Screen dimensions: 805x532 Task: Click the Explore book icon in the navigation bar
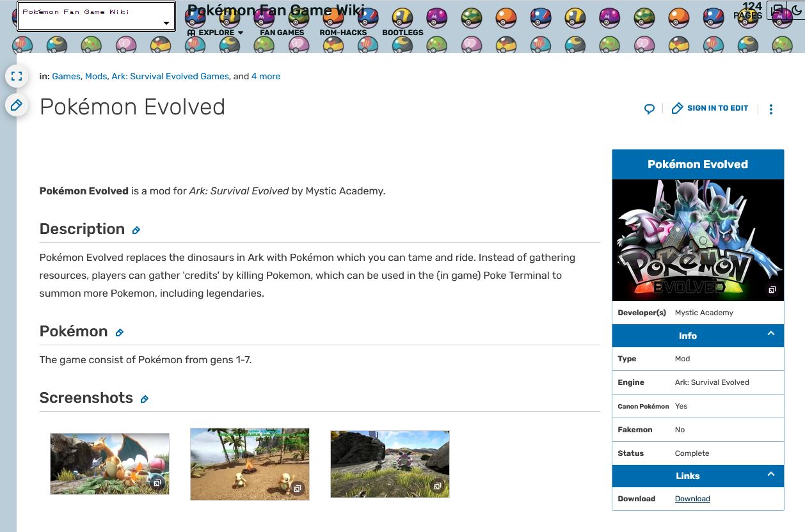point(191,33)
